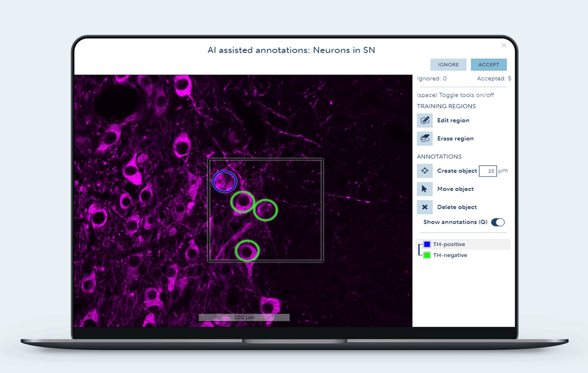Image resolution: width=588 pixels, height=373 pixels.
Task: Click the training region rectangle border
Action: (x=265, y=158)
